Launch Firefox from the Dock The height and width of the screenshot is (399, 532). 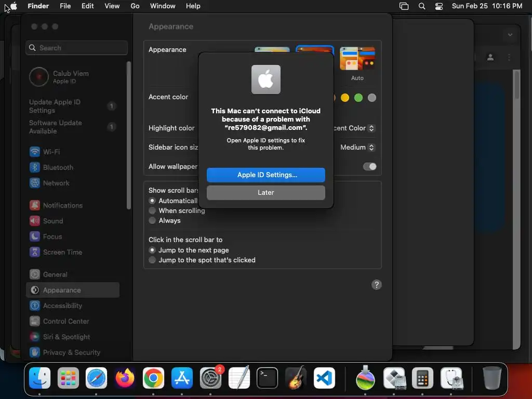[125, 378]
